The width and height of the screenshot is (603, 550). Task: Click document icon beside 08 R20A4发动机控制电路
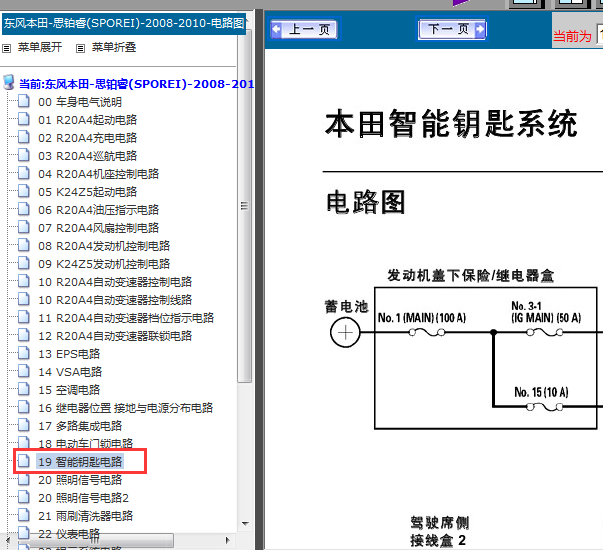[23, 245]
